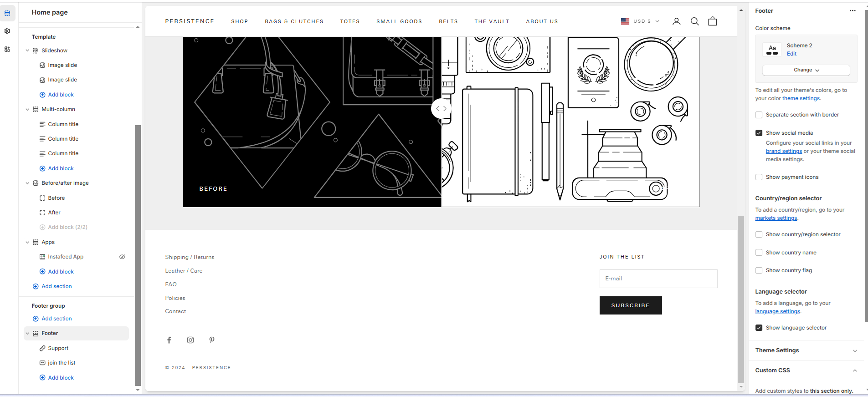868x416 pixels.
Task: Toggle visibility of Instafeed App block
Action: 122,257
